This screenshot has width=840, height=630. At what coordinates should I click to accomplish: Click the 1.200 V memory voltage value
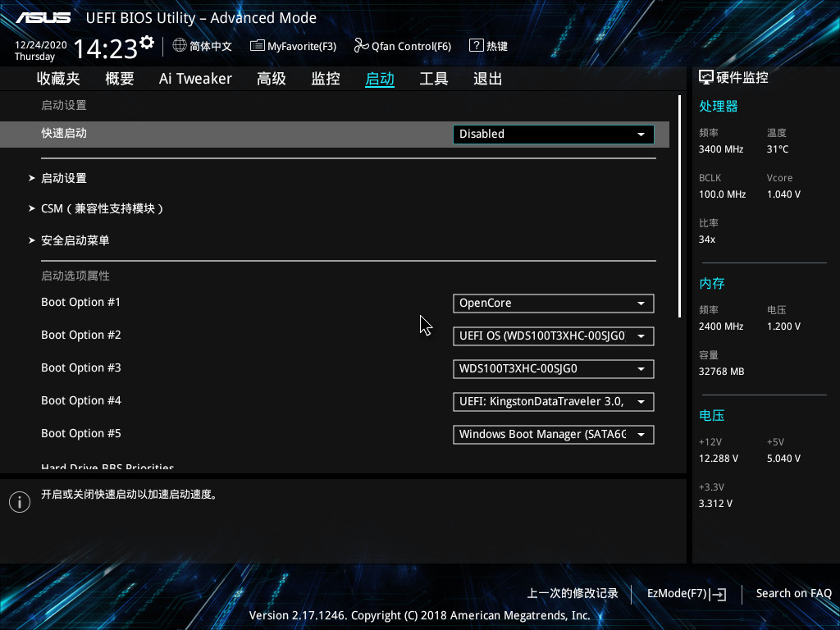(x=783, y=326)
